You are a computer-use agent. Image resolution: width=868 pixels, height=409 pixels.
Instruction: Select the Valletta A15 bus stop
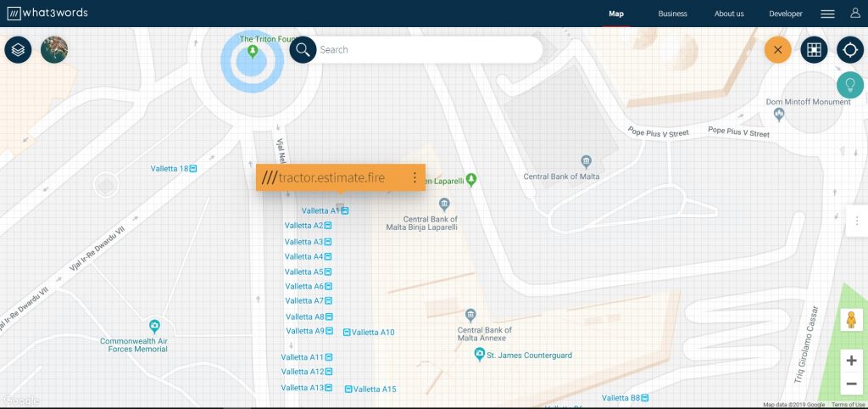pos(370,389)
